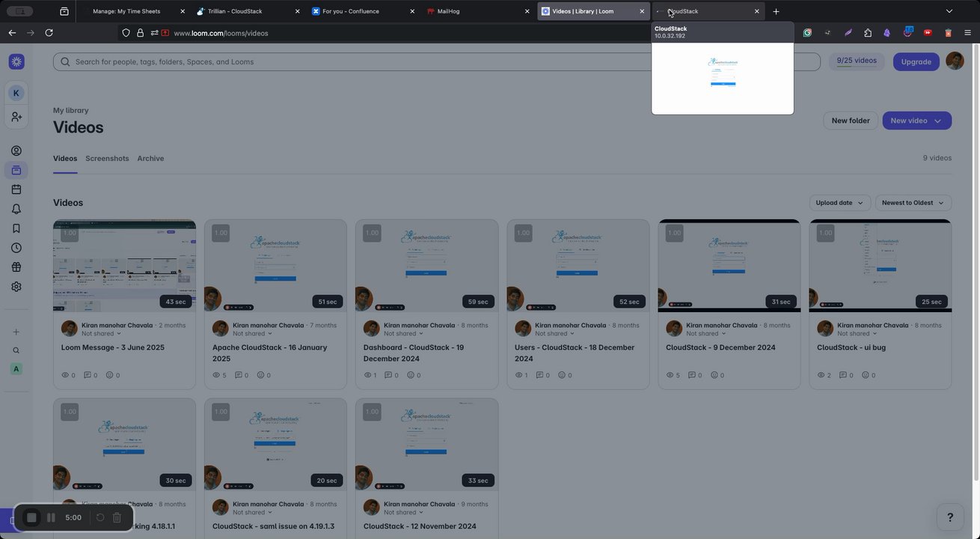Open the green A space icon

(x=16, y=369)
